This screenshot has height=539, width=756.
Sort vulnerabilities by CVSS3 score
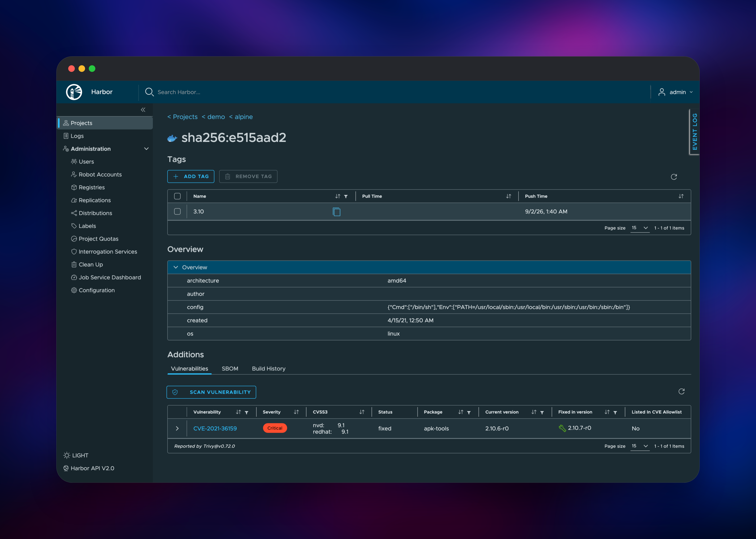tap(362, 412)
